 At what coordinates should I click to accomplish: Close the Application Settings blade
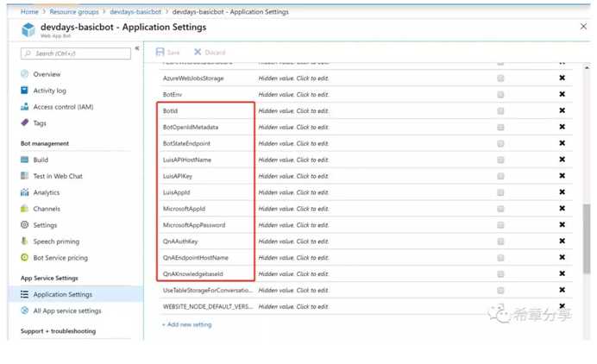[583, 26]
